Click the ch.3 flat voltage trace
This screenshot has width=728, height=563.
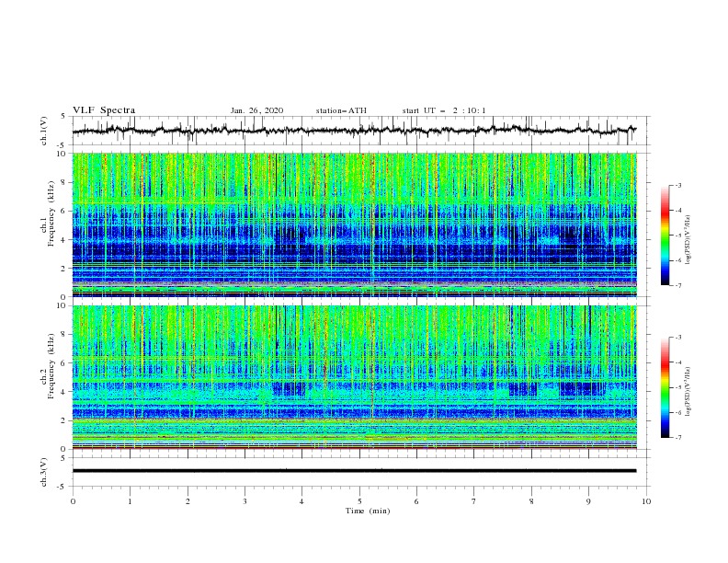coord(354,471)
